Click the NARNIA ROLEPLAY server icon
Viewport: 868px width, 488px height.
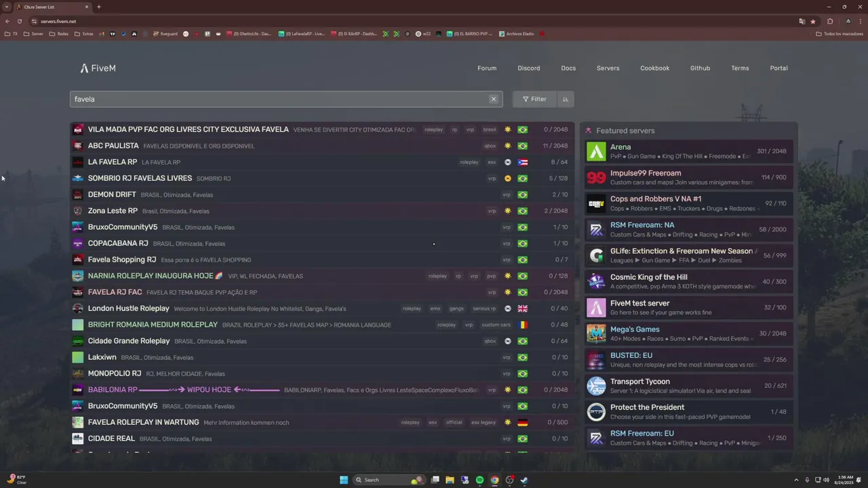[x=78, y=276]
